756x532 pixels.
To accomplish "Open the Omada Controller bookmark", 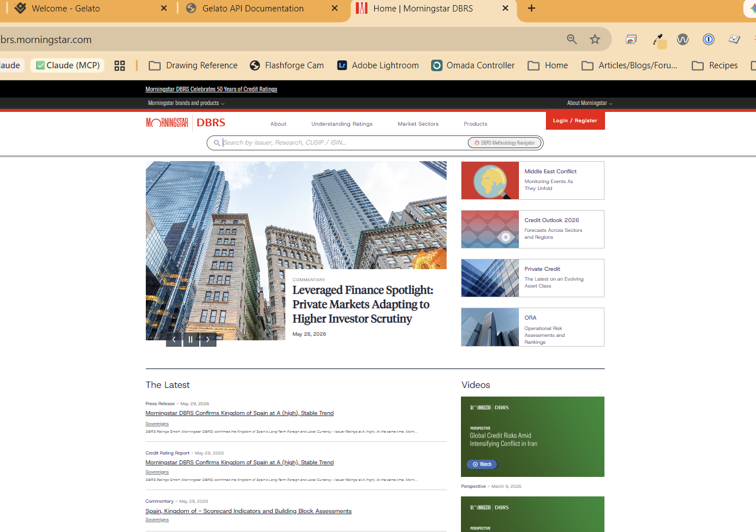I will [473, 65].
